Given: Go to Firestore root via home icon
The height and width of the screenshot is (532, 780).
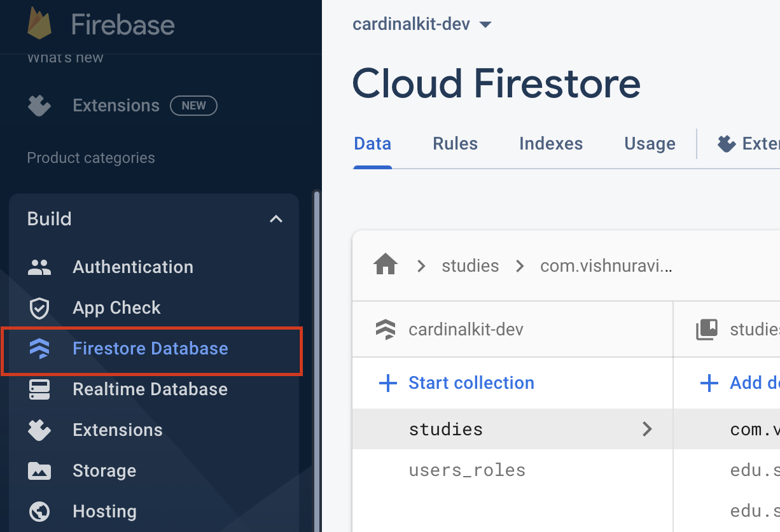Looking at the screenshot, I should pyautogui.click(x=386, y=265).
